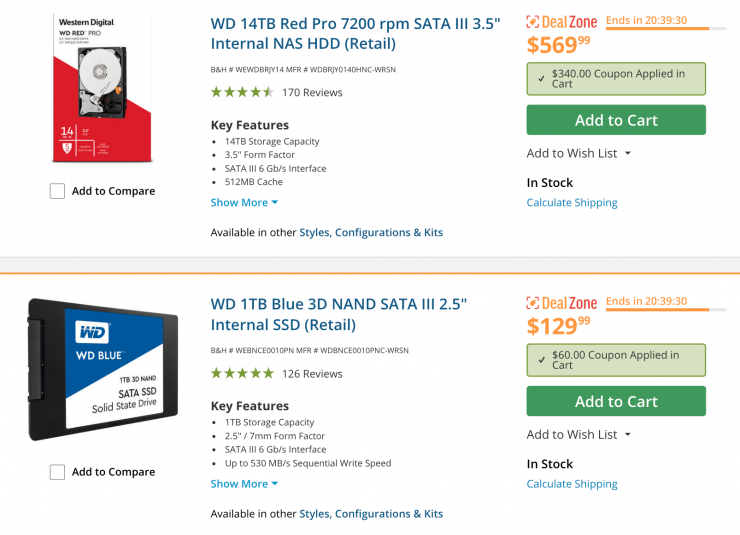740x535 pixels.
Task: Click WD Red Pro hard drive product image
Action: pos(102,89)
